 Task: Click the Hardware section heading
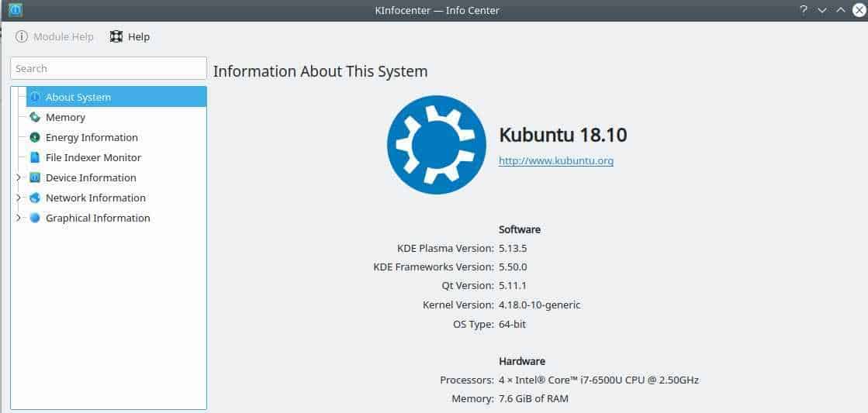pyautogui.click(x=522, y=362)
